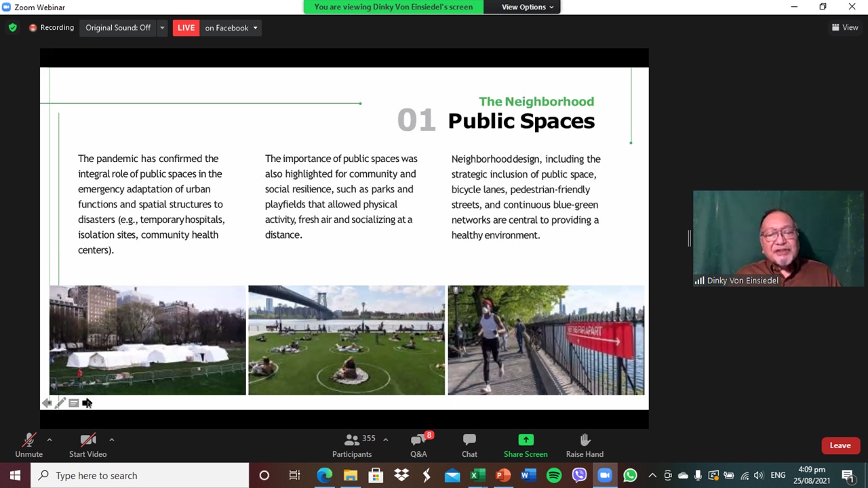Start the video camera
Viewport: 868px width, 488px height.
[87, 445]
